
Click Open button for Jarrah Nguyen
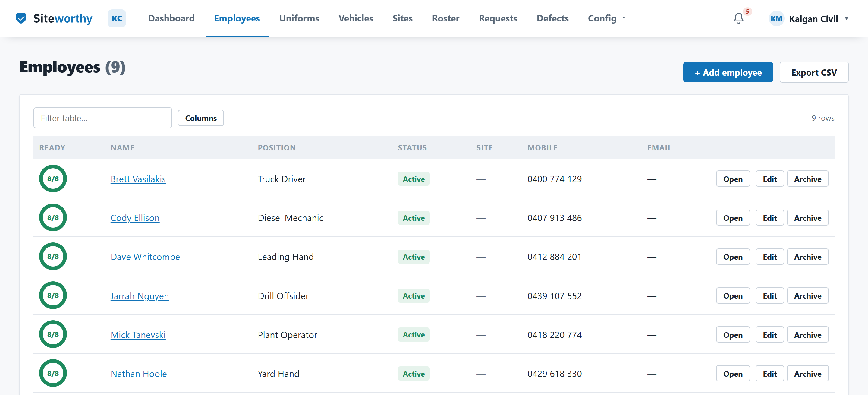tap(733, 295)
